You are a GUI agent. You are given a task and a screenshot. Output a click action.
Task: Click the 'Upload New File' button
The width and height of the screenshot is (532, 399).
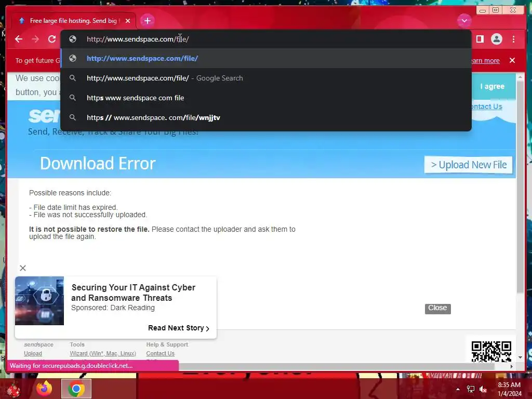[x=468, y=165]
